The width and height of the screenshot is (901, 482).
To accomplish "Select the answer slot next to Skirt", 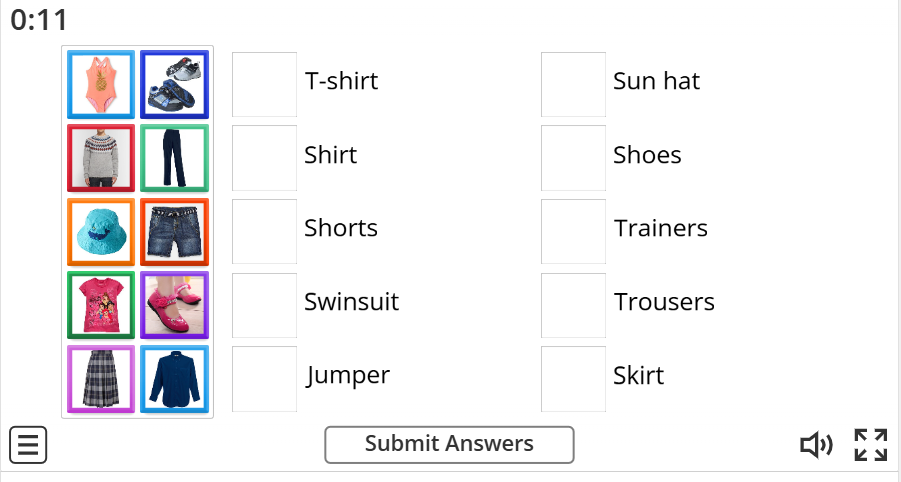I will pos(573,379).
